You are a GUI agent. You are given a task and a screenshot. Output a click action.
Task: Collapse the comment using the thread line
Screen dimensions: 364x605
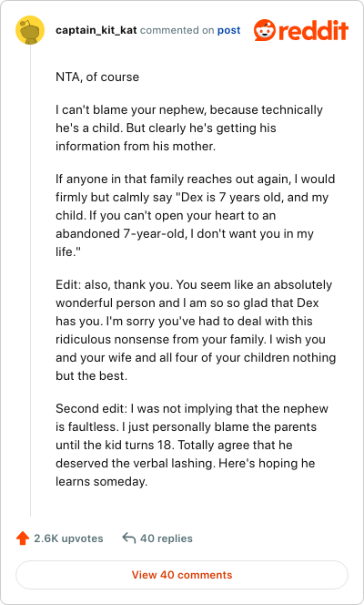coord(30,281)
